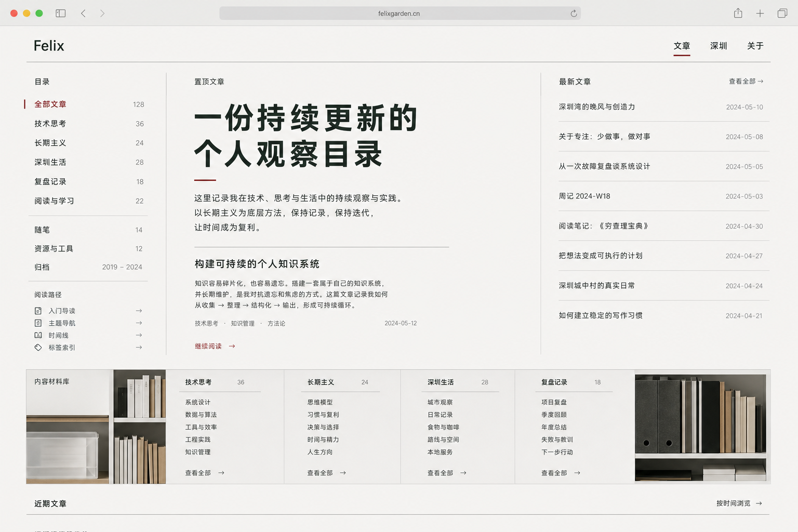Screen dimensions: 798x532
Task: Go back with the browser back arrow
Action: (x=83, y=14)
